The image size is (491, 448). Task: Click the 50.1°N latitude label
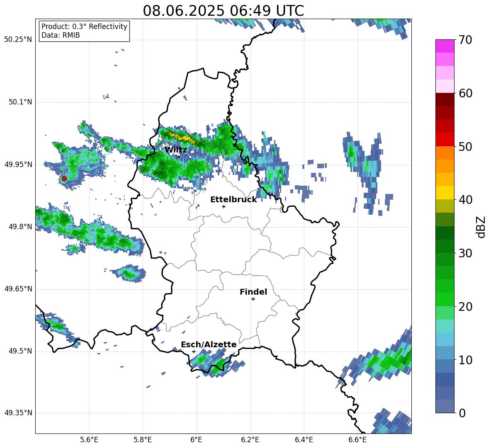click(20, 102)
